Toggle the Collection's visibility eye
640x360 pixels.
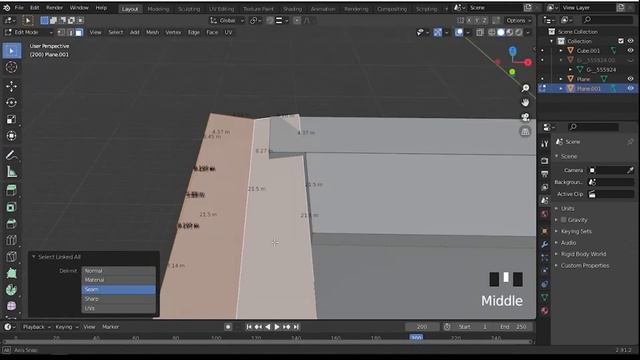(630, 41)
